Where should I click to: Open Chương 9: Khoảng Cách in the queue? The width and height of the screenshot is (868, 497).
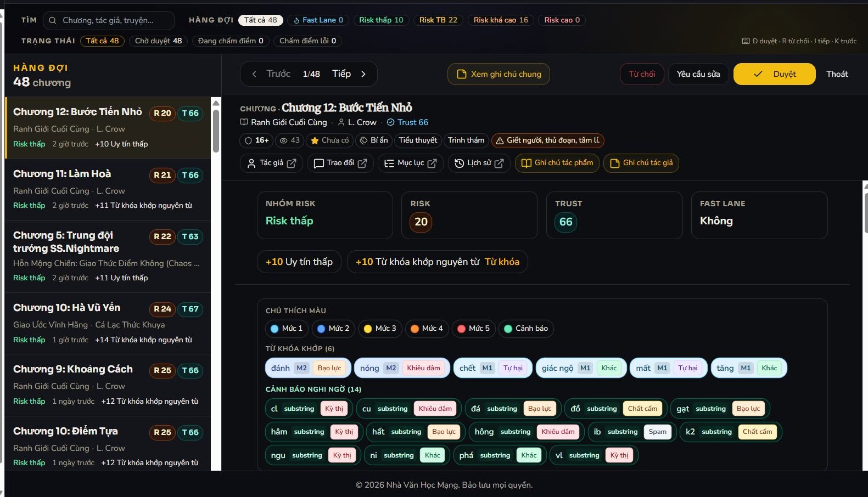[x=108, y=385]
